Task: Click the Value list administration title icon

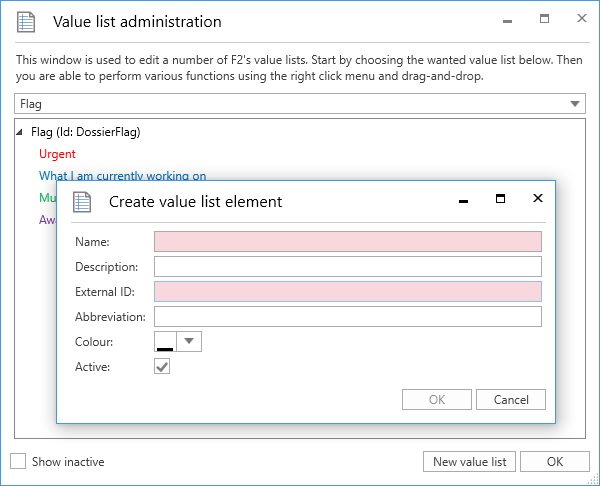Action: 27,21
